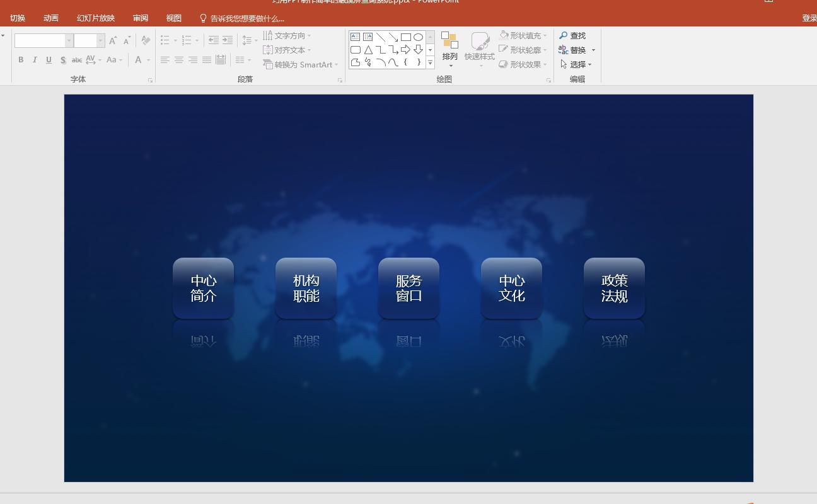Viewport: 817px width, 504px height.
Task: Click the 中心简介 slide button
Action: (203, 288)
